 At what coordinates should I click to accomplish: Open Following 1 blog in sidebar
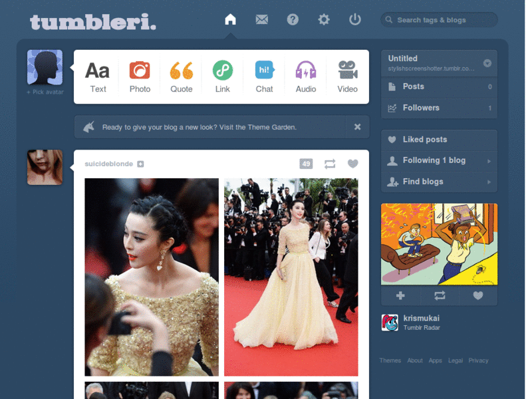439,160
